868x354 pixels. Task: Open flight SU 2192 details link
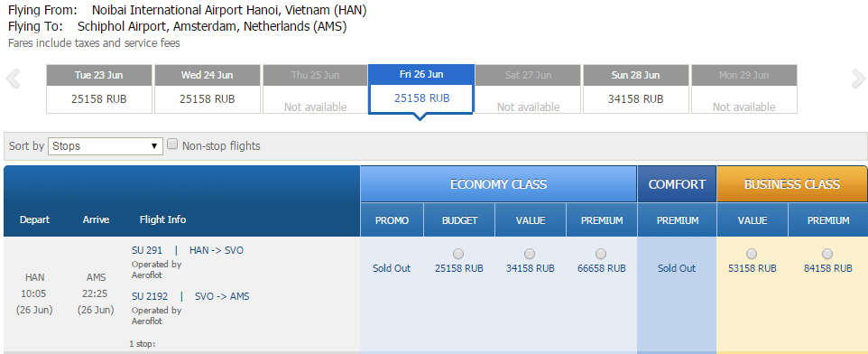point(150,296)
